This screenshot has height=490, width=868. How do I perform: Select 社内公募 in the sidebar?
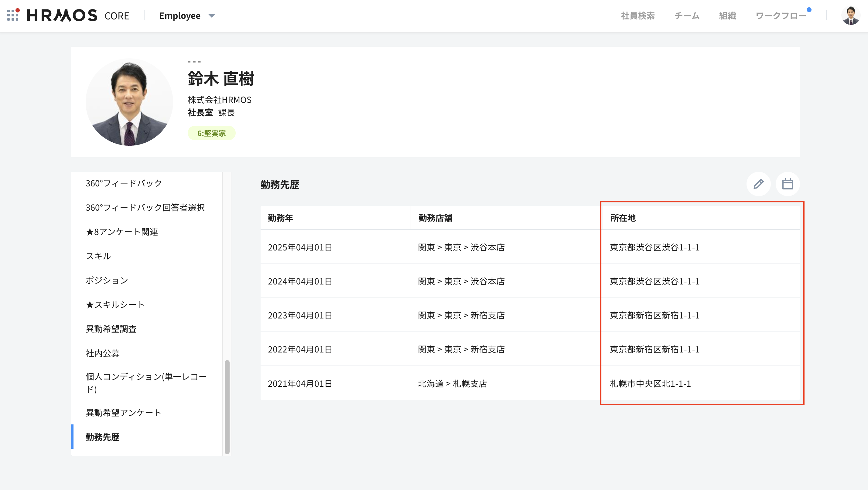pos(102,353)
